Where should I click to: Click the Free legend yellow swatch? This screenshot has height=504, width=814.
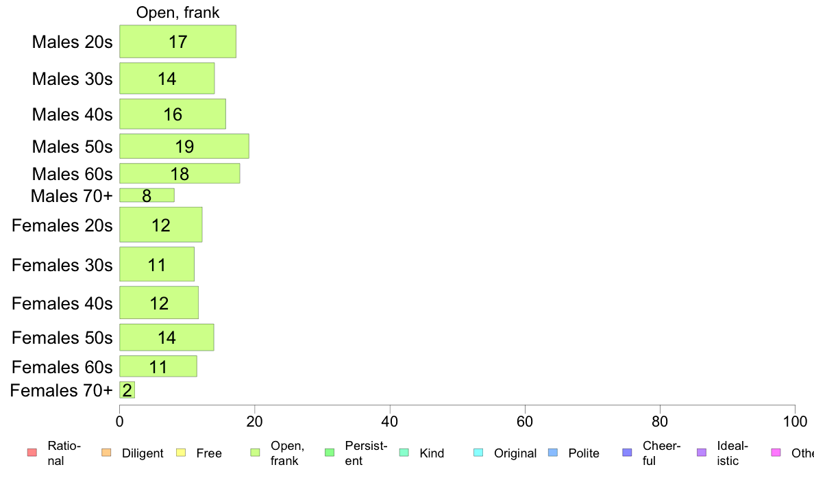tap(181, 453)
